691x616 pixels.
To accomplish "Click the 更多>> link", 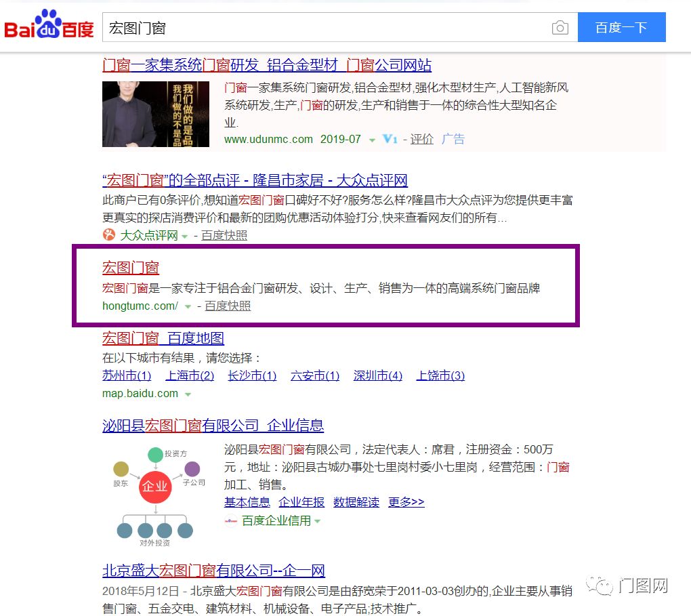I will coord(406,502).
